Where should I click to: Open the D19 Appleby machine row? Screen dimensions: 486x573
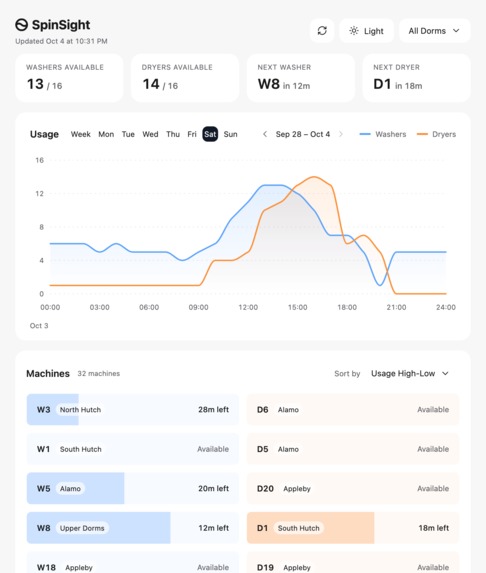pos(353,563)
